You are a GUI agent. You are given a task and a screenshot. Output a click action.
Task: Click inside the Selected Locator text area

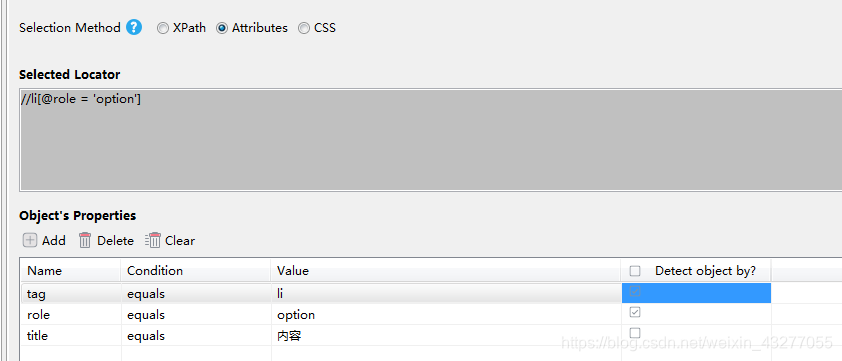[x=431, y=140]
